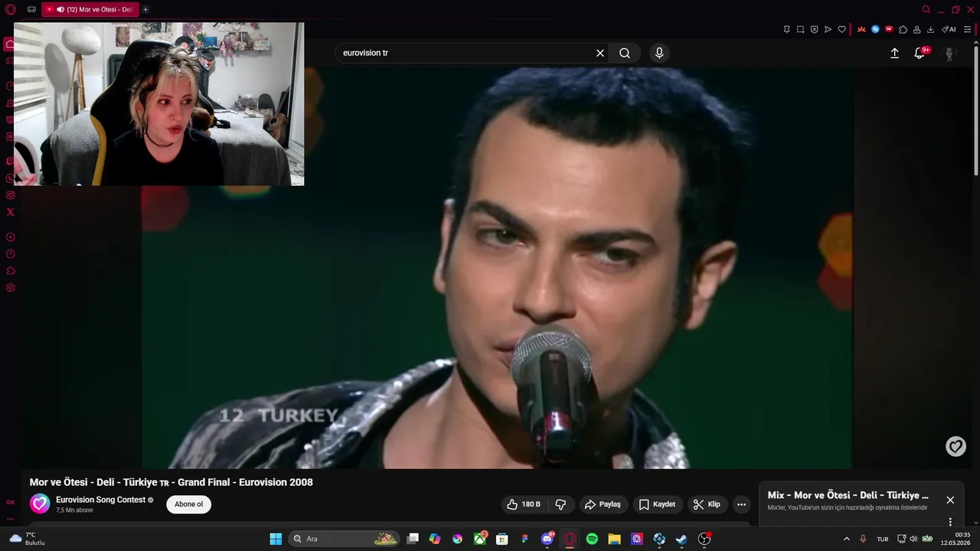Open sidebar Settings gear
The height and width of the screenshot is (551, 980).
click(x=11, y=288)
